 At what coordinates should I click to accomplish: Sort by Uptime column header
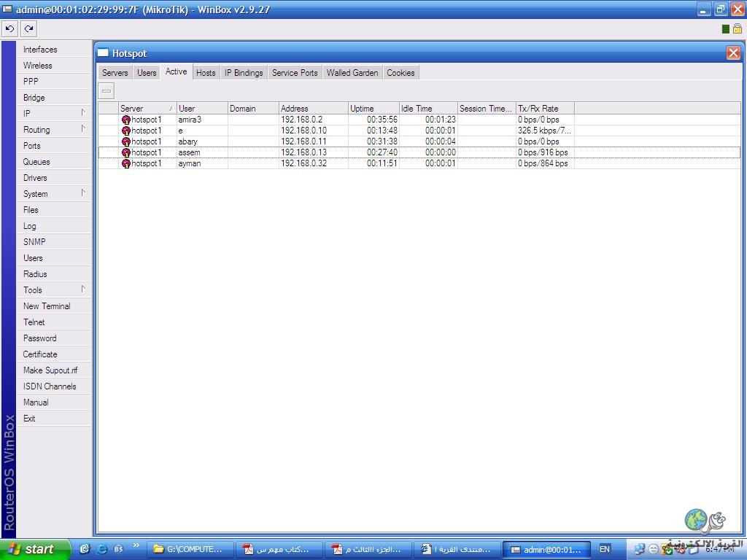374,108
